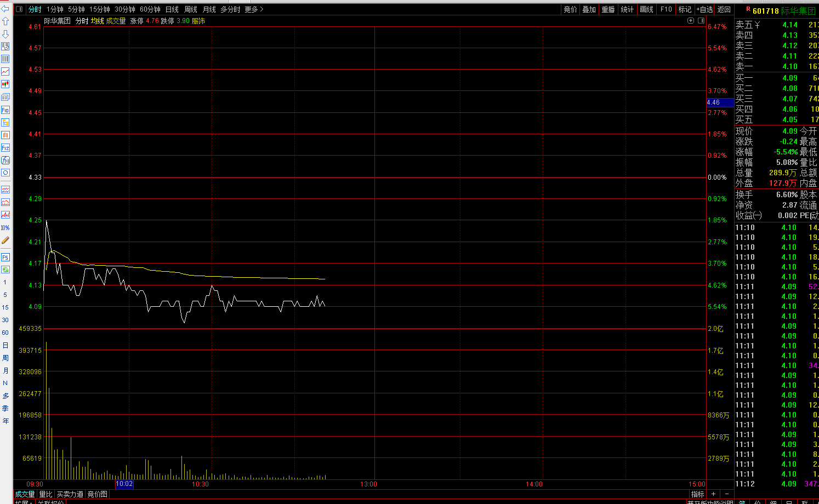
Task: Select the 竞价图 tab below chart
Action: pos(98,494)
